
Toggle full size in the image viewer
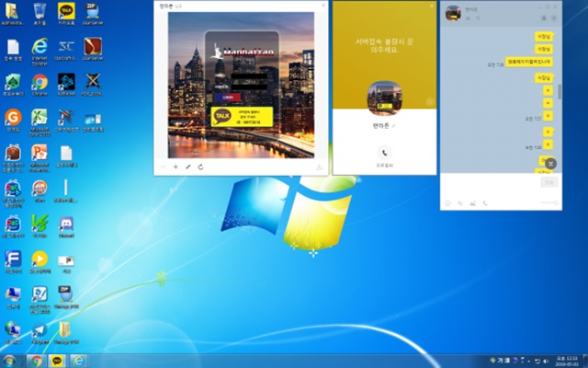[x=188, y=167]
